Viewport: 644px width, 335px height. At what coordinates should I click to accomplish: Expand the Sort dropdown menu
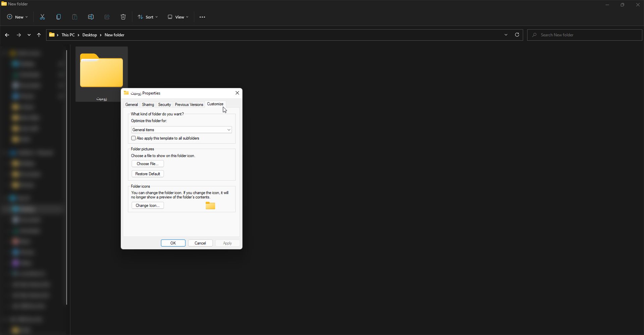148,17
